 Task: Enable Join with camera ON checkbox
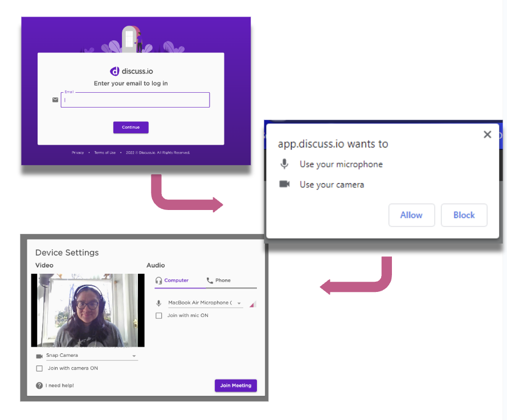coord(39,368)
